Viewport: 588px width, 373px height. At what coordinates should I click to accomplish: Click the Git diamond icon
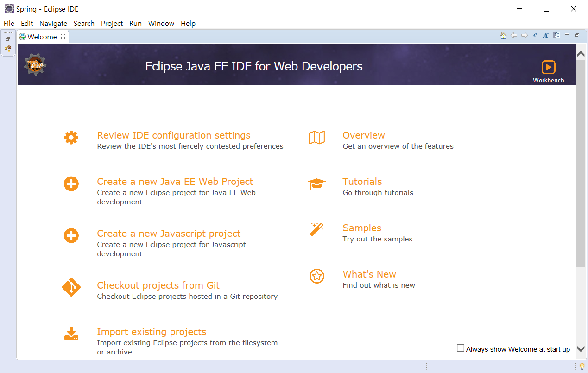click(71, 287)
